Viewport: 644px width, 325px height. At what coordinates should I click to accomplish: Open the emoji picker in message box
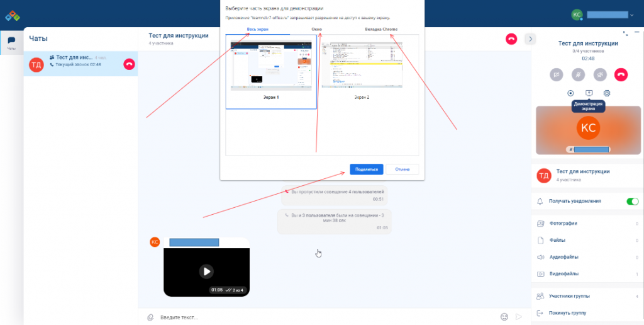tap(504, 317)
